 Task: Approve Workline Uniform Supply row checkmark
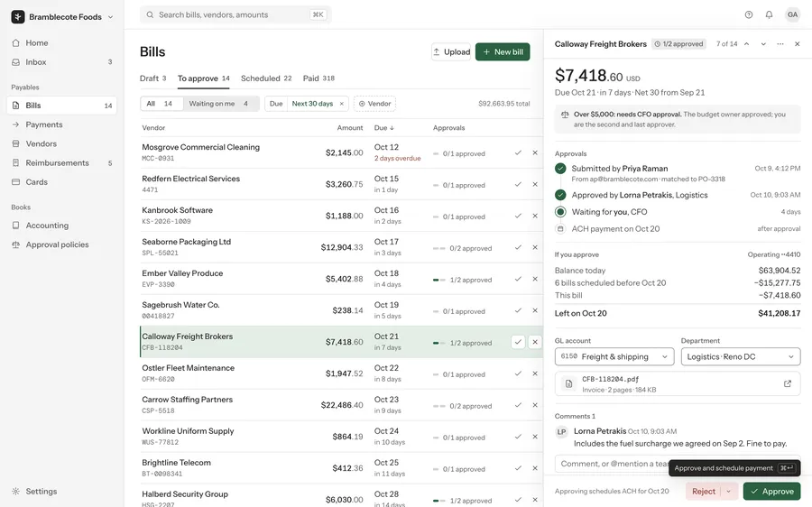pos(518,438)
